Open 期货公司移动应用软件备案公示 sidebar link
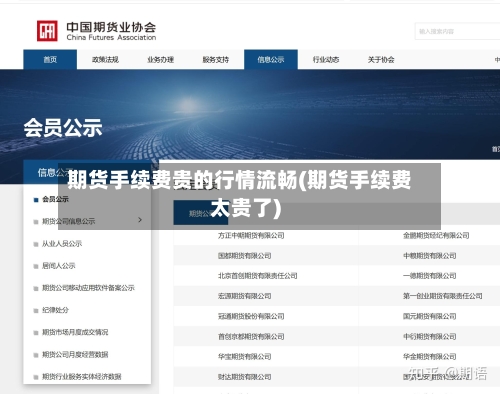The image size is (500, 394). pyautogui.click(x=88, y=288)
